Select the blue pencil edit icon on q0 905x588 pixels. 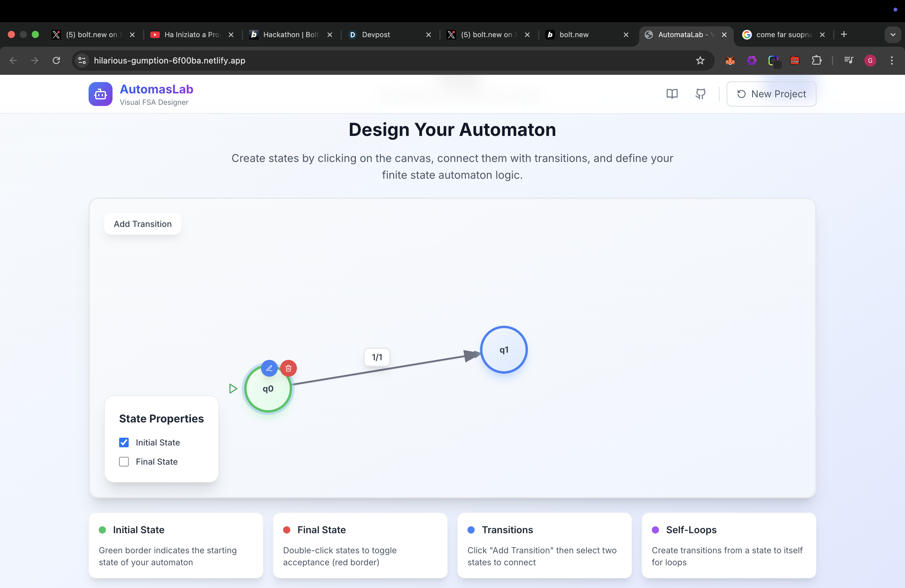point(269,368)
